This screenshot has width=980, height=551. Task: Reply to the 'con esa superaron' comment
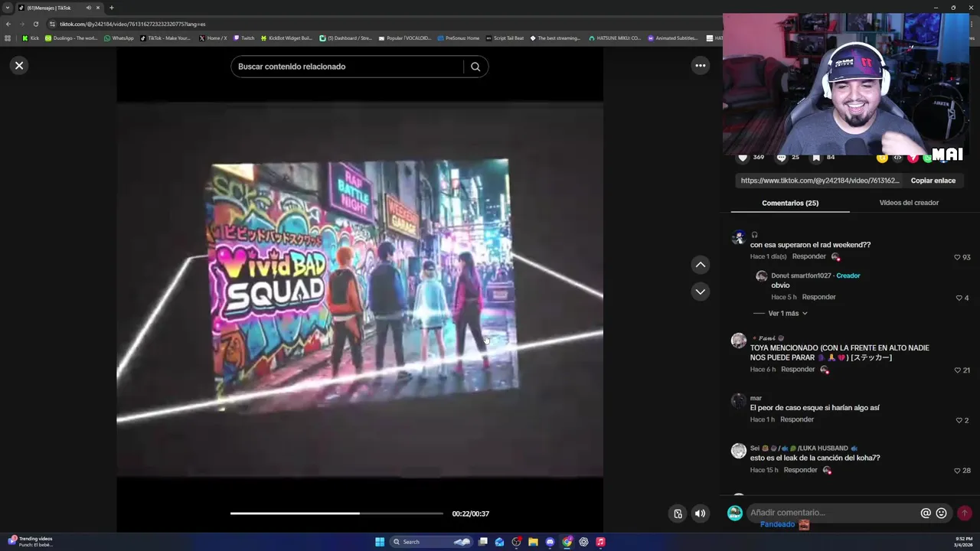(x=808, y=256)
